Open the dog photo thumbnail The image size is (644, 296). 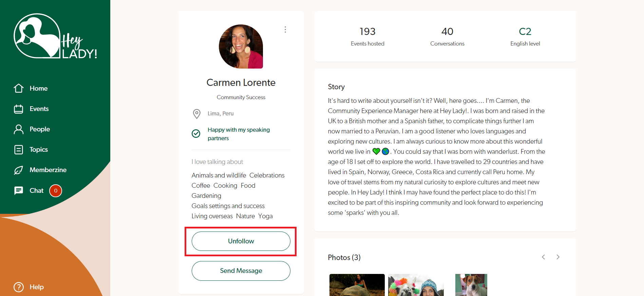coord(471,285)
